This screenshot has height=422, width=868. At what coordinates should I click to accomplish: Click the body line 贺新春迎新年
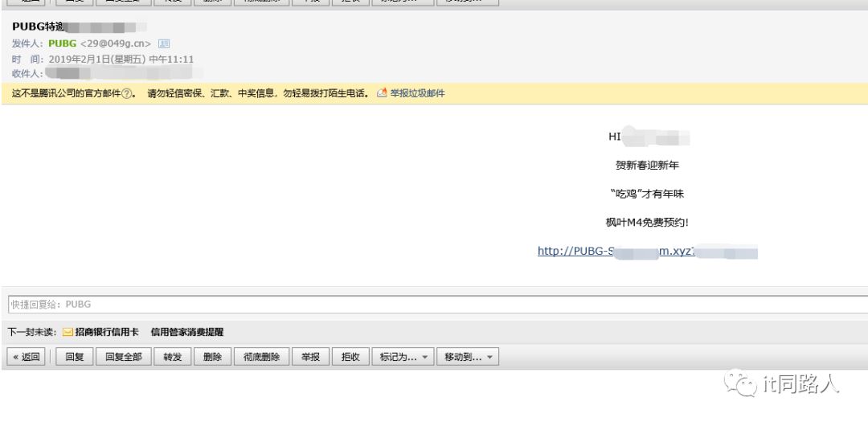[647, 165]
